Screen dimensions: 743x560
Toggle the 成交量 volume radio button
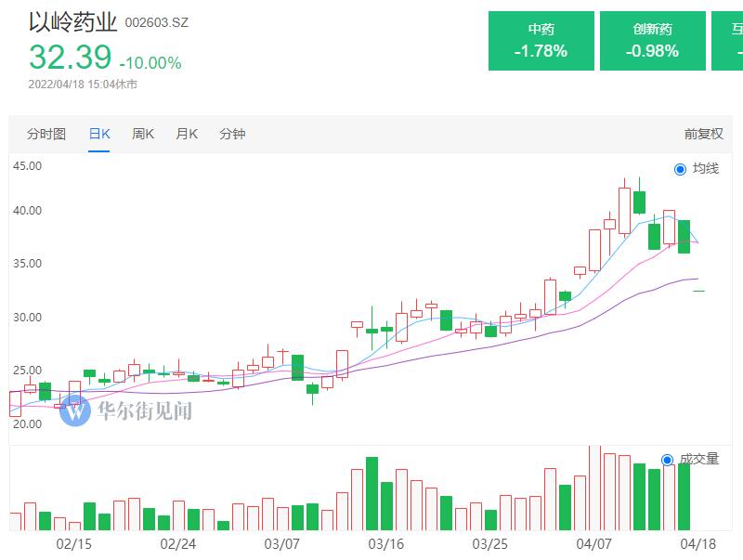tap(667, 460)
